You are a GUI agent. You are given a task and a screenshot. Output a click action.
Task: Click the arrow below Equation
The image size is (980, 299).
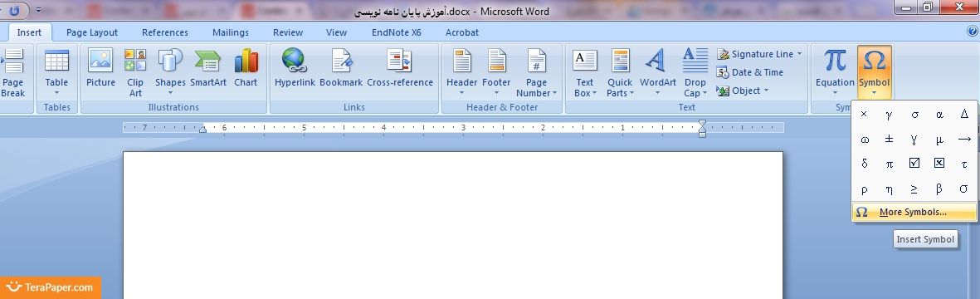point(835,93)
